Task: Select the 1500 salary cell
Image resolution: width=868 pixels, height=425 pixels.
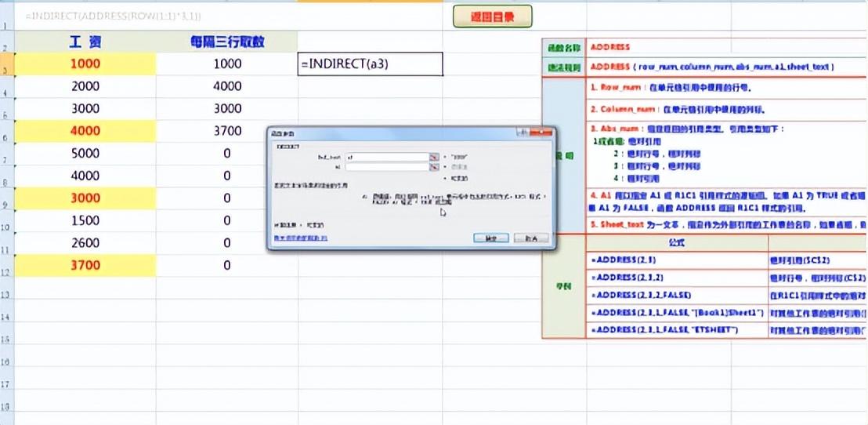Action: tap(85, 220)
